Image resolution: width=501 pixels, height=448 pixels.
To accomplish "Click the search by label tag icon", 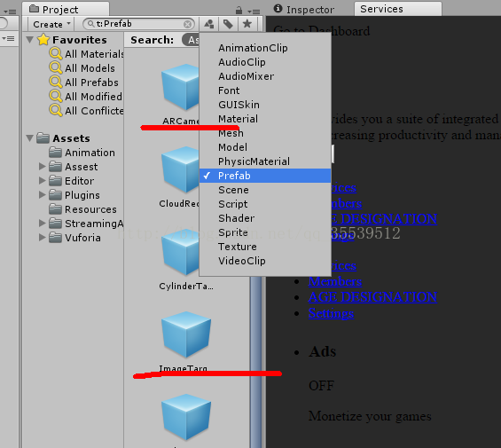I will [228, 24].
